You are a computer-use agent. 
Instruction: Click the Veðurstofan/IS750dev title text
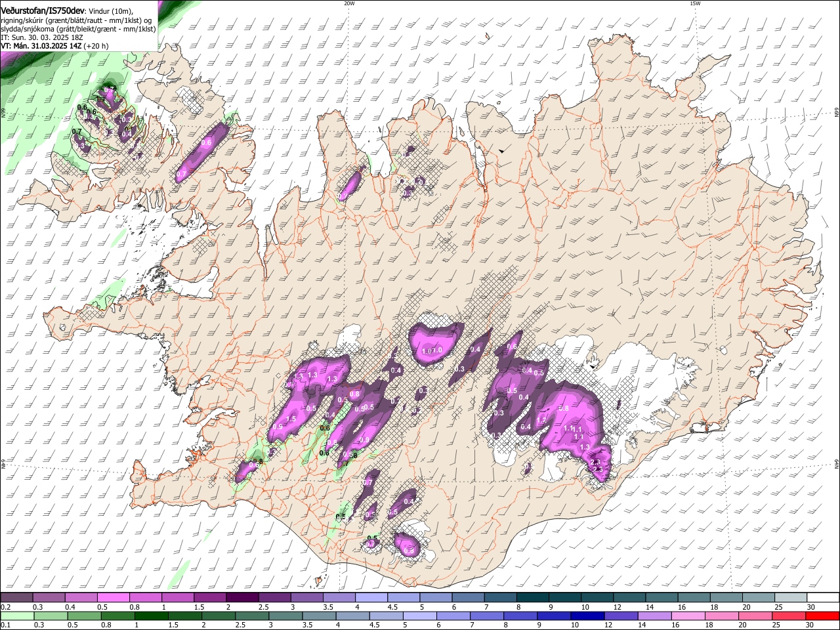click(43, 10)
